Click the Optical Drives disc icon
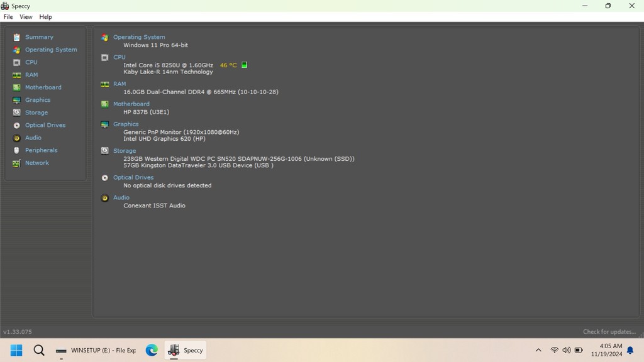 18,125
